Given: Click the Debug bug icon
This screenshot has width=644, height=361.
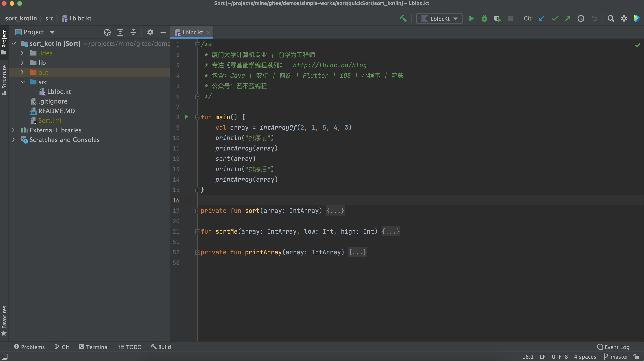Looking at the screenshot, I should click(x=484, y=18).
